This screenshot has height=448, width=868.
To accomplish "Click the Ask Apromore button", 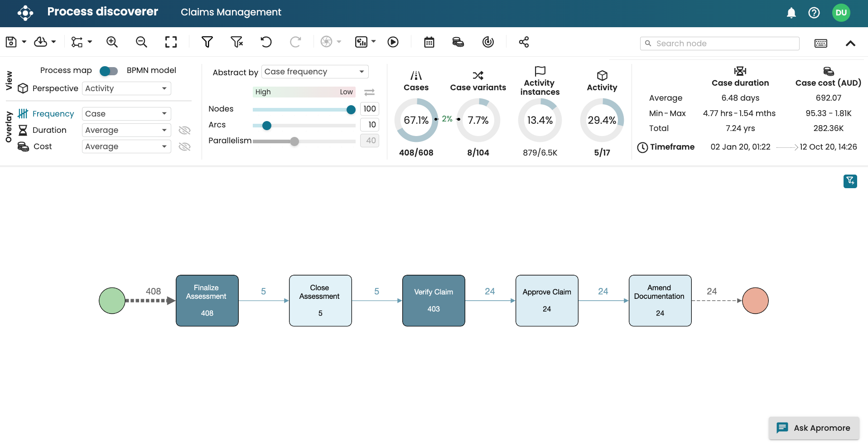I will (814, 428).
